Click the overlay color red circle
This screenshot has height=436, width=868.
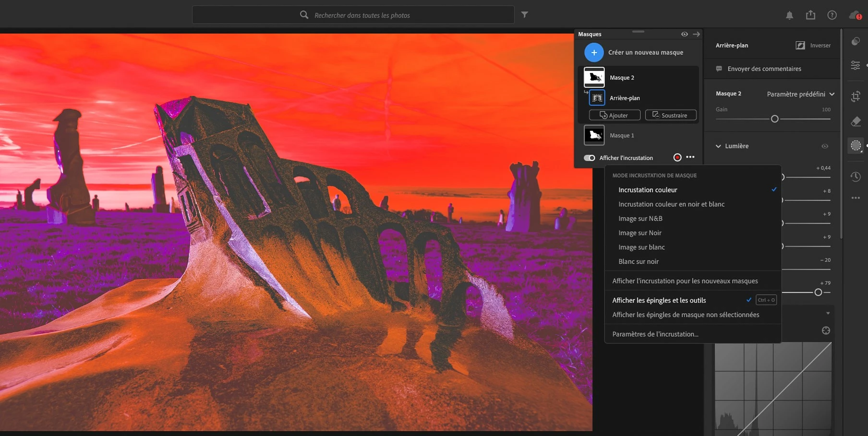(677, 157)
